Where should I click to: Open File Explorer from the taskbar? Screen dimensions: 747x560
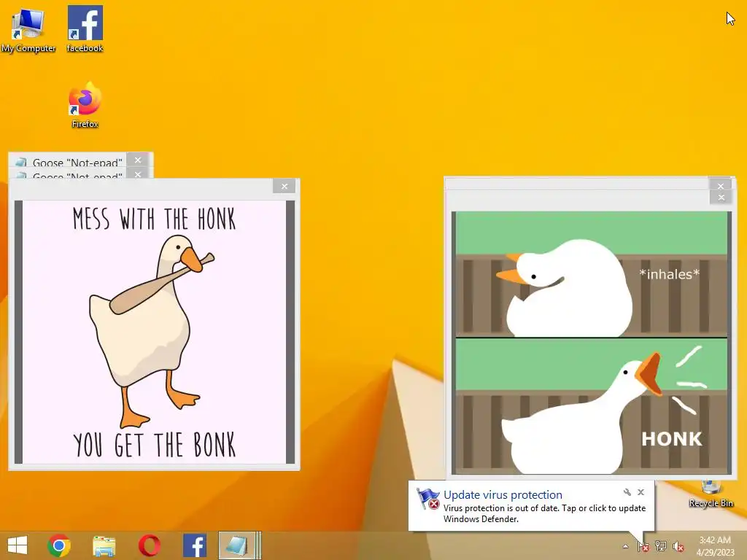pyautogui.click(x=104, y=545)
